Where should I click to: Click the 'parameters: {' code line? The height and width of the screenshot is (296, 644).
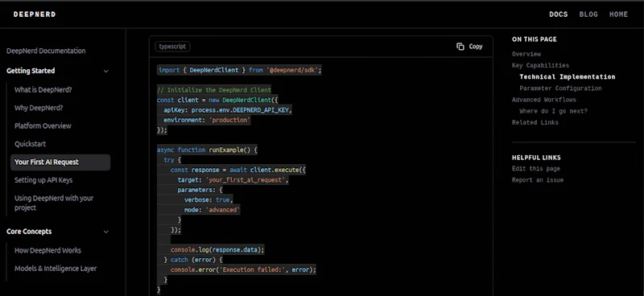200,190
